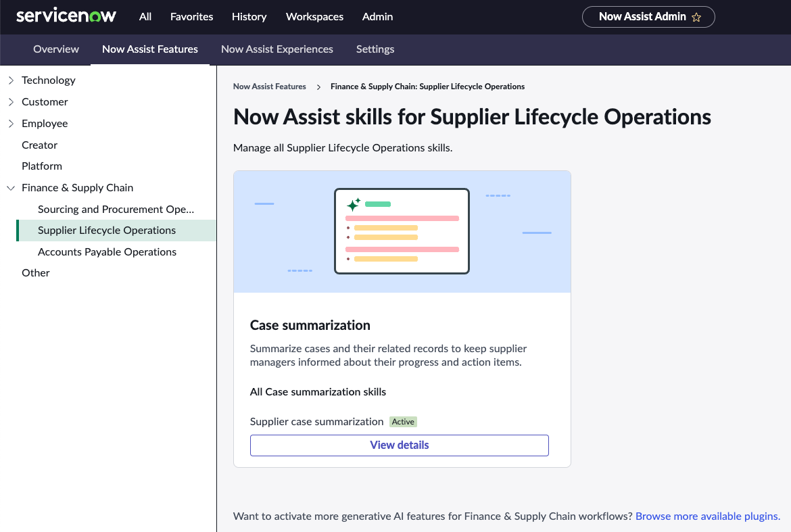This screenshot has width=791, height=532.
Task: Select Creator in the sidebar
Action: [39, 145]
